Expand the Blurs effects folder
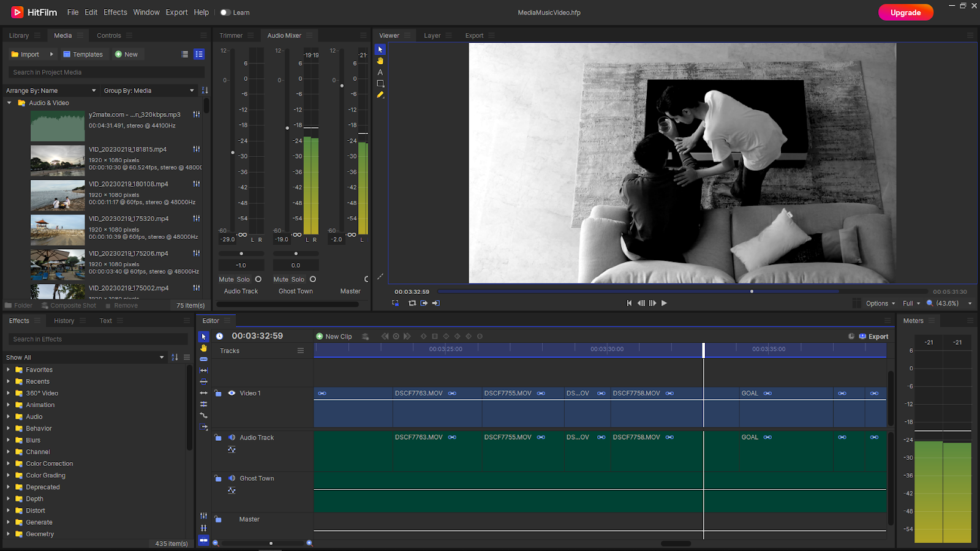This screenshot has width=980, height=551. (x=9, y=440)
